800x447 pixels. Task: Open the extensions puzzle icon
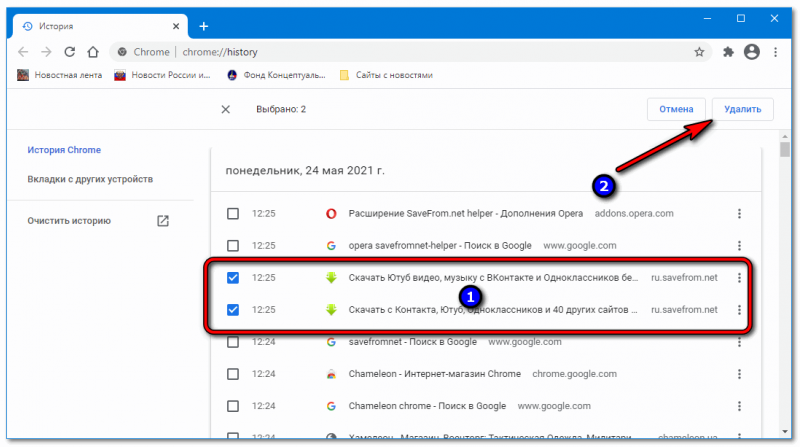727,51
